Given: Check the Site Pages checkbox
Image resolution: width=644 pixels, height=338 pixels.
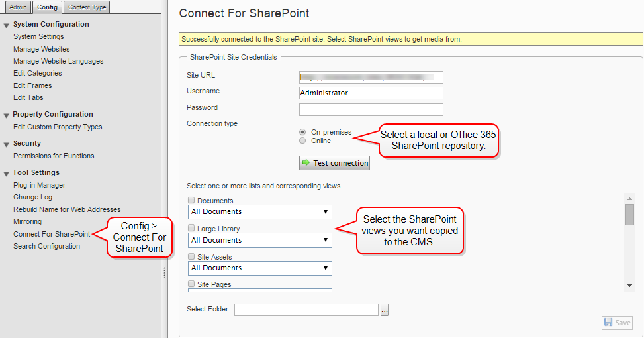Looking at the screenshot, I should coord(191,284).
